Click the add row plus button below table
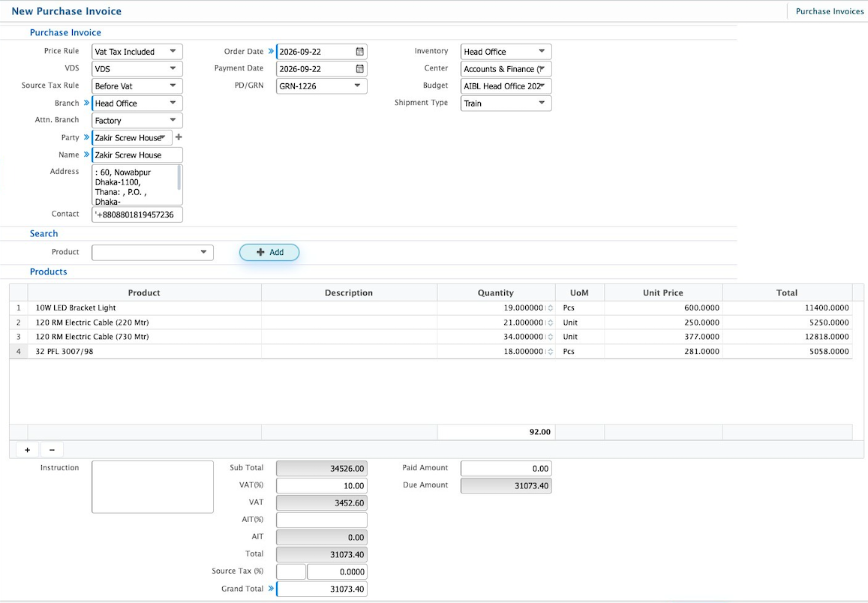The image size is (868, 603). click(27, 450)
